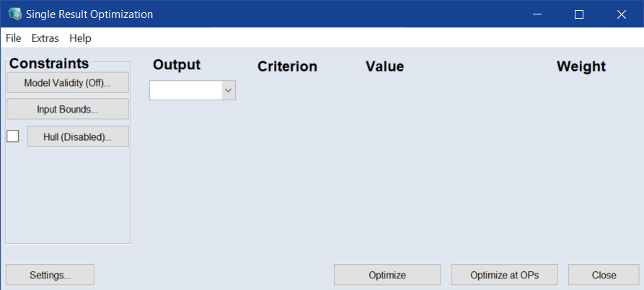Click the Value column header
This screenshot has width=644, height=290.
tap(384, 67)
